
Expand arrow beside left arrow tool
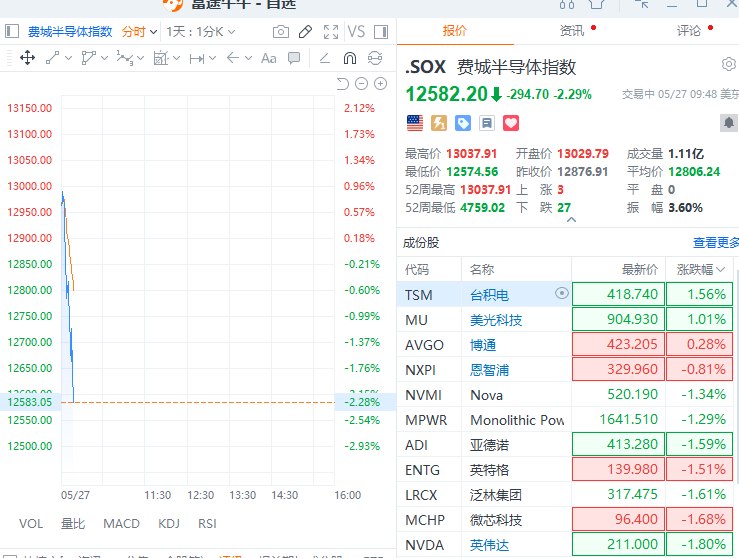(x=248, y=58)
